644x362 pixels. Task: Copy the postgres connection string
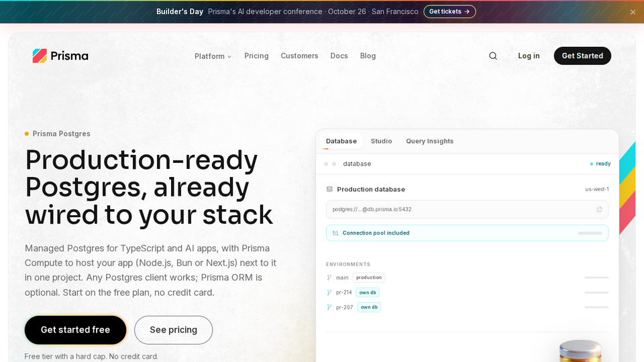(599, 209)
